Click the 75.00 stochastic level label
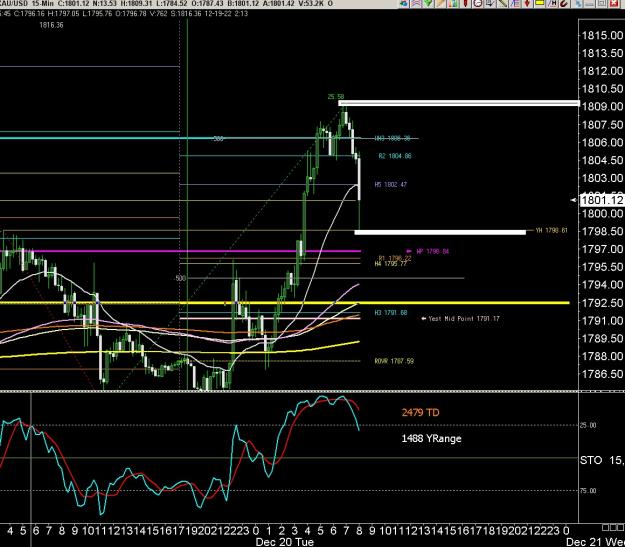The image size is (625, 547). [588, 491]
